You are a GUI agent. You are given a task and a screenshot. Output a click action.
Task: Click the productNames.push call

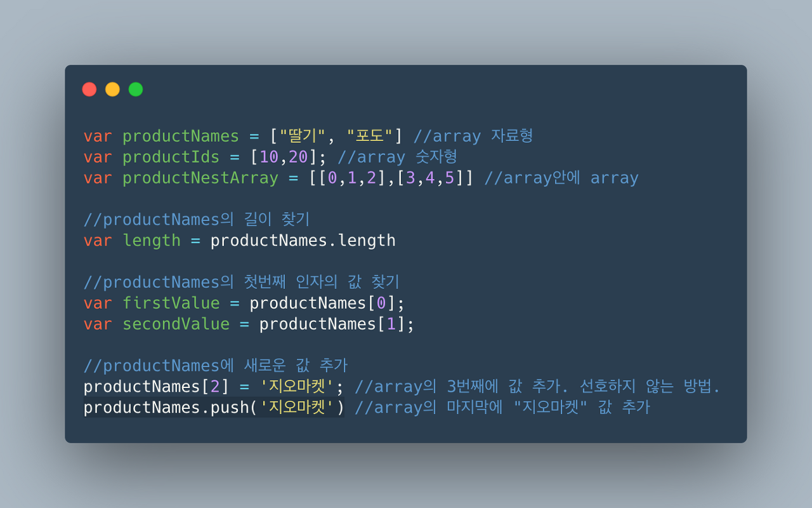pos(214,407)
